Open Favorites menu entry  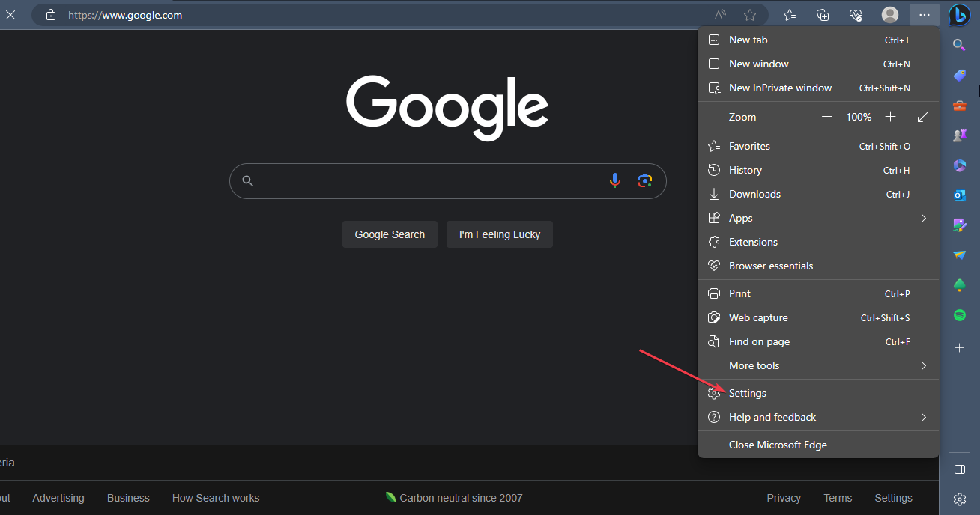click(x=818, y=146)
